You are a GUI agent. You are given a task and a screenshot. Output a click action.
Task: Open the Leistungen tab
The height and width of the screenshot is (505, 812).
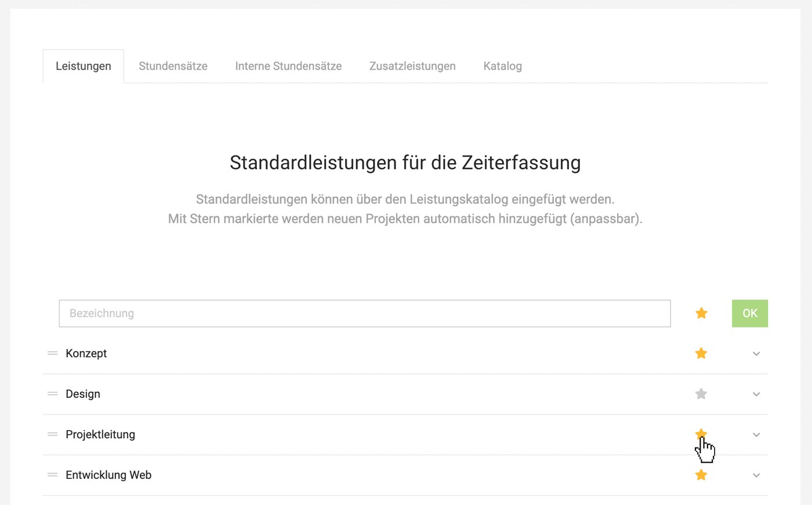tap(84, 66)
